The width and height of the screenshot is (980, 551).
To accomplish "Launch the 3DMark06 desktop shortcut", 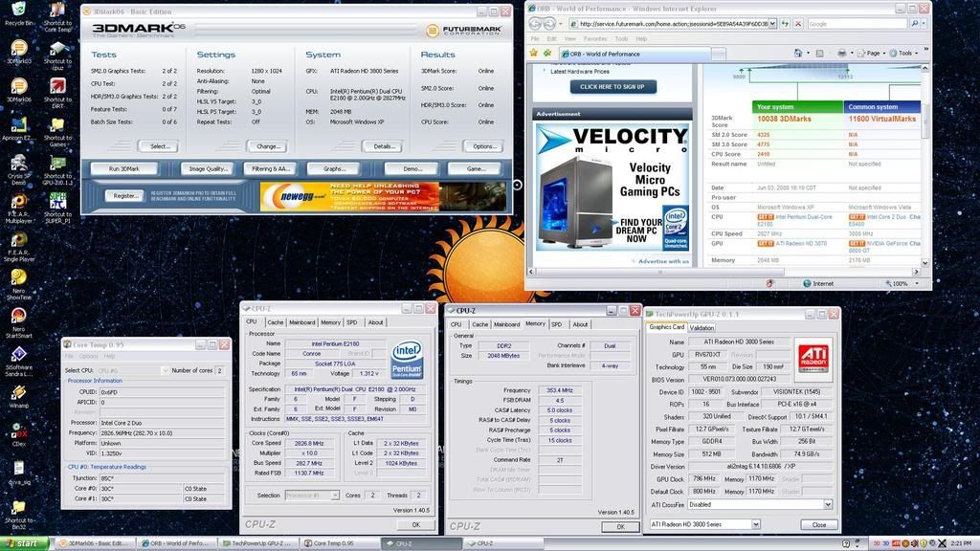I will 19,90.
